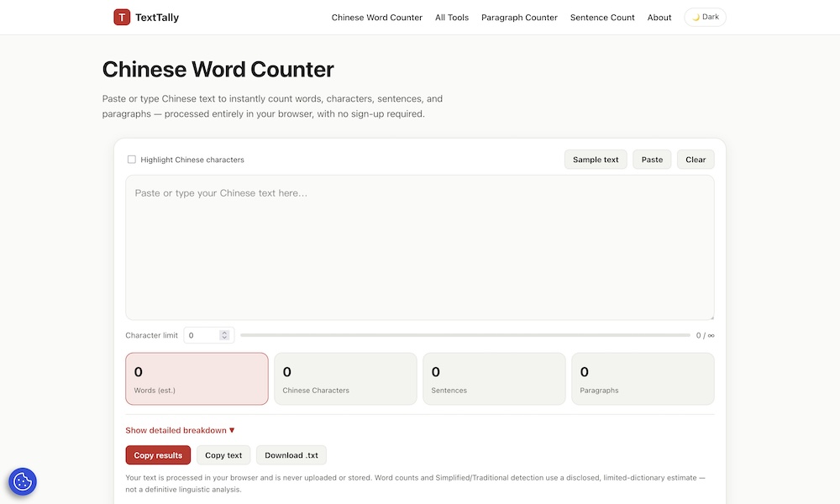Open the cookie preferences icon
This screenshot has width=840, height=504.
tap(23, 481)
